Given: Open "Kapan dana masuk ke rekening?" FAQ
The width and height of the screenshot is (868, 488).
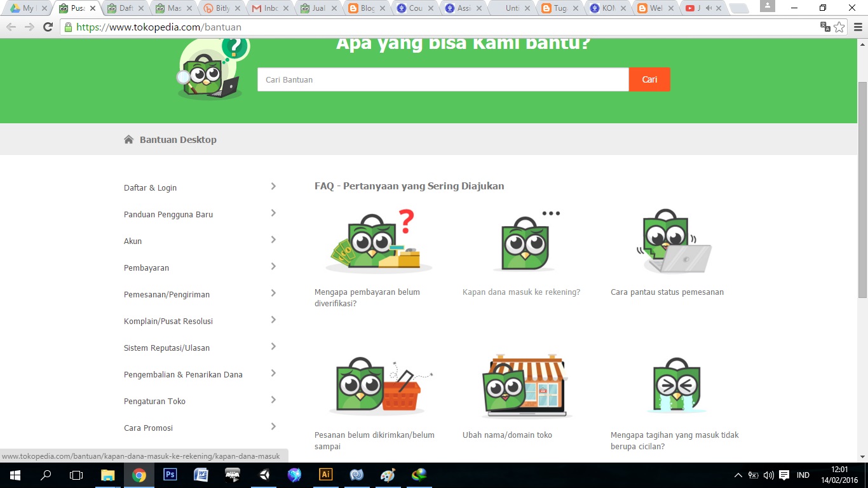Looking at the screenshot, I should coord(522,292).
